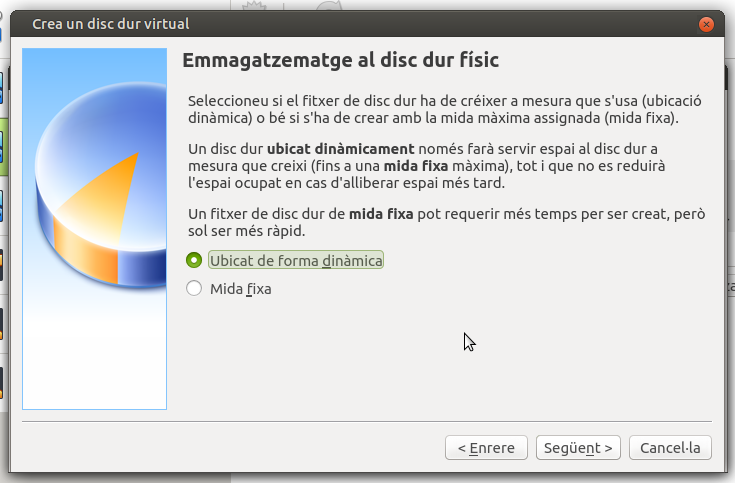735x483 pixels.
Task: Close the 'Crea un disc dur virtual' dialog
Action: (708, 24)
